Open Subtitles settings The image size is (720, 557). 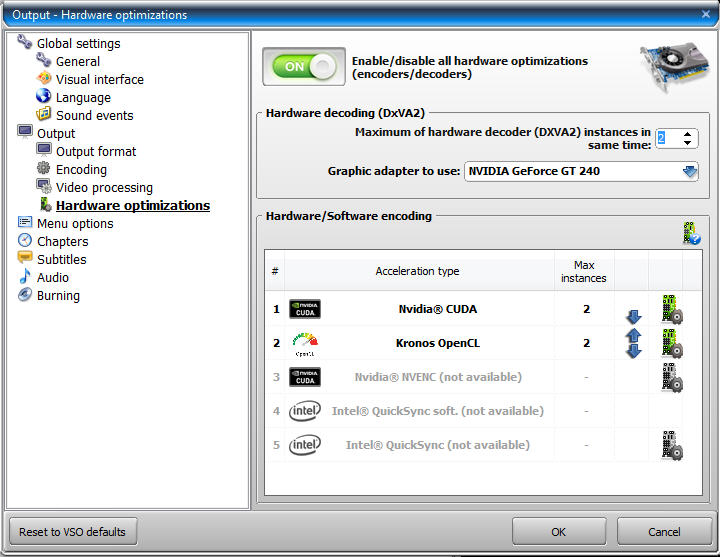click(62, 259)
